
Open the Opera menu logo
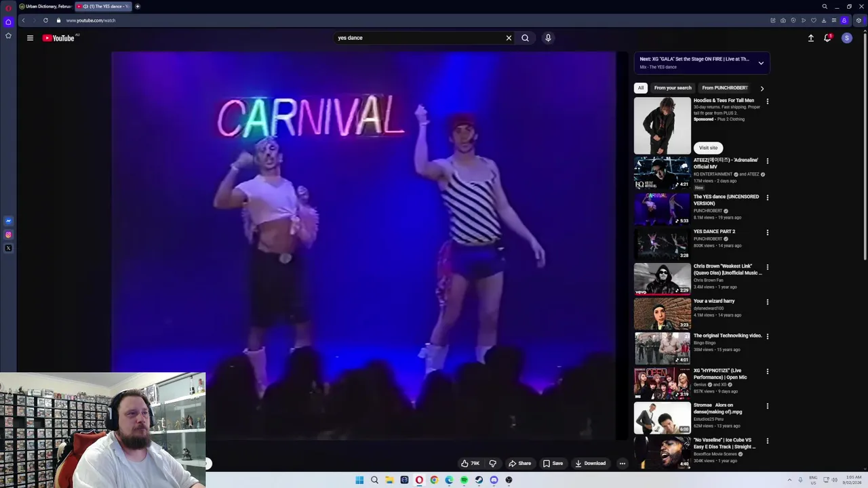[8, 7]
